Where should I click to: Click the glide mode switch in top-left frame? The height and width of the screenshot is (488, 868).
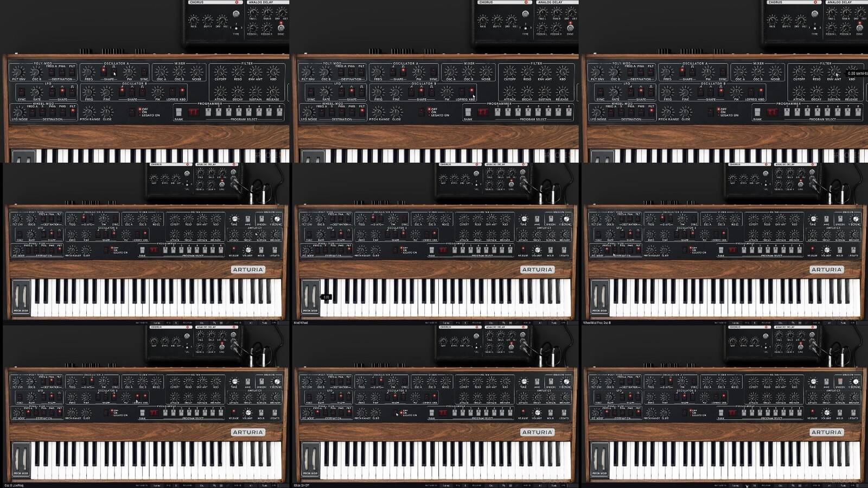tap(132, 112)
